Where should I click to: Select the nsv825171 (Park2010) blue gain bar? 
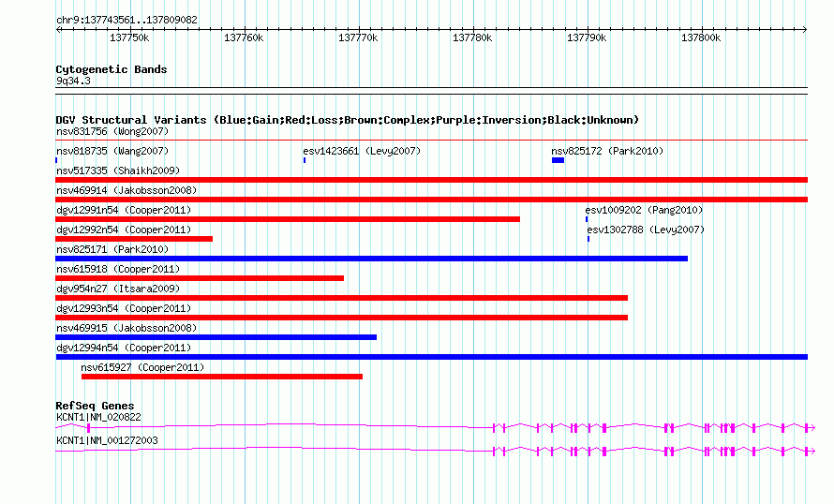point(371,259)
